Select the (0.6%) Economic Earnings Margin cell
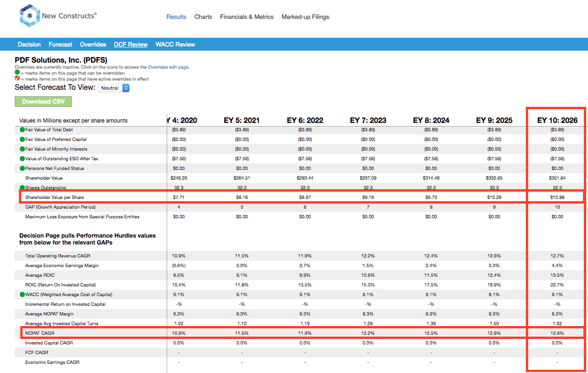This screenshot has height=373, width=588. 179,265
